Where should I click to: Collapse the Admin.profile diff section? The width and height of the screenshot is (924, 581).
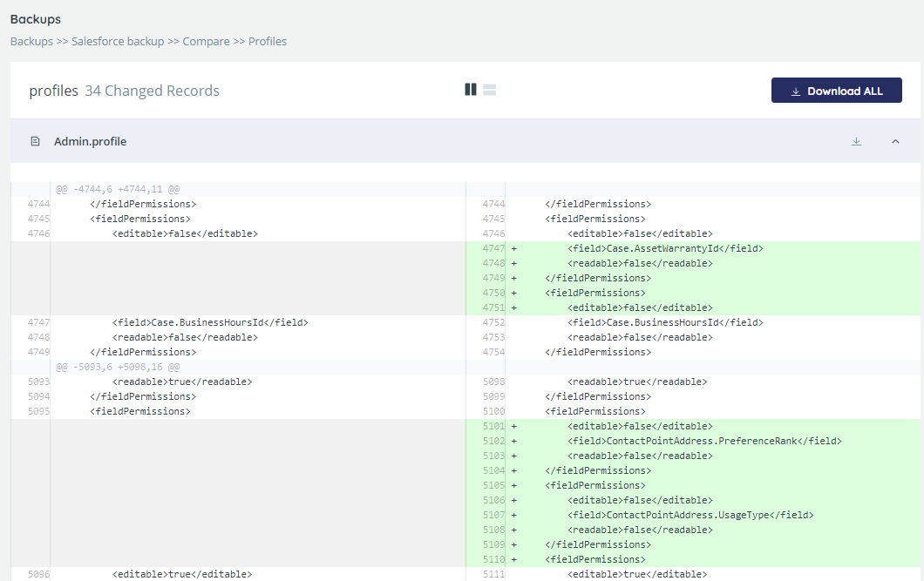click(895, 141)
